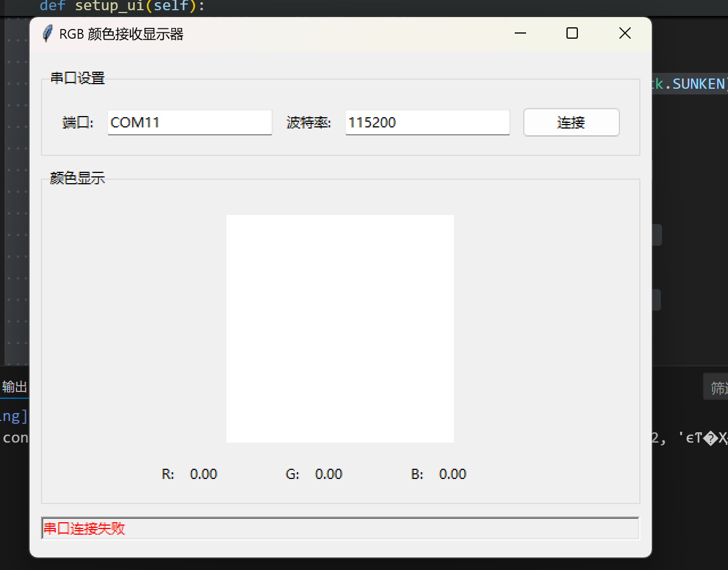Screen dimensions: 728x570
Task: Click the G: 0.00 value
Action: coord(329,474)
